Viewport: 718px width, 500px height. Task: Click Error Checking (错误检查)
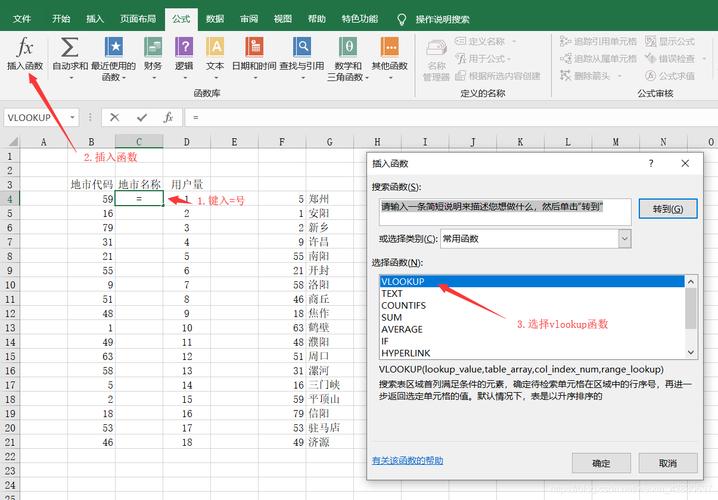coord(675,59)
